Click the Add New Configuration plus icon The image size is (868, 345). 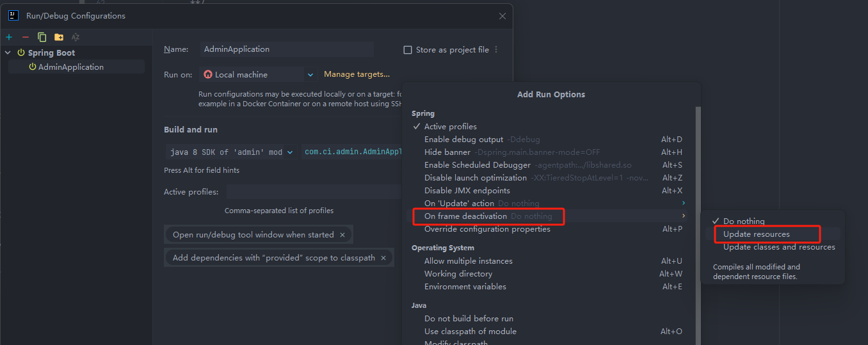pyautogui.click(x=9, y=37)
